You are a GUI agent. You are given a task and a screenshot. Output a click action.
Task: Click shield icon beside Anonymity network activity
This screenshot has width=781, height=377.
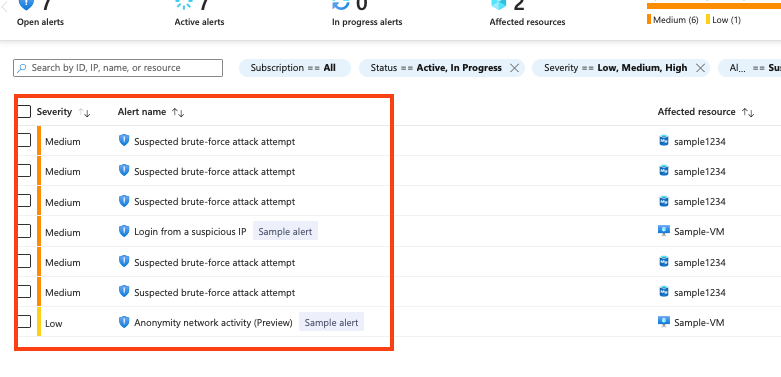pos(124,322)
